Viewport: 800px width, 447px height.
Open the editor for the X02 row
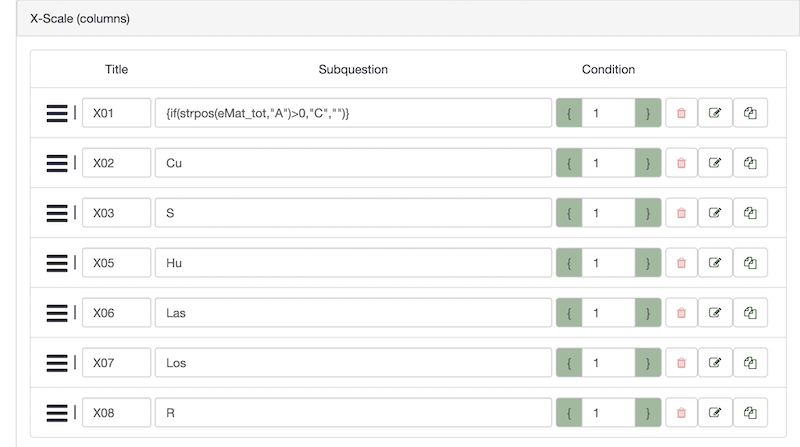[x=715, y=164]
